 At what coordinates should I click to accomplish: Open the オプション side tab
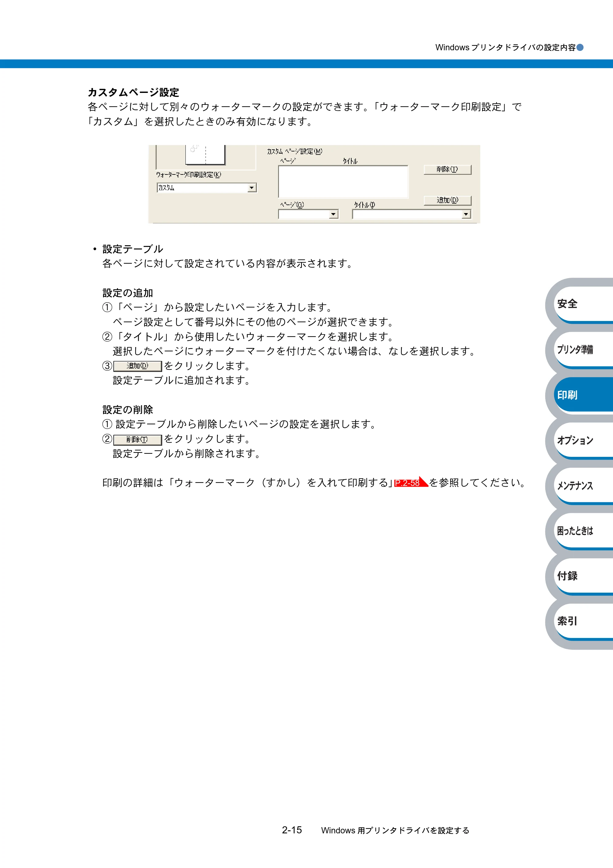584,440
